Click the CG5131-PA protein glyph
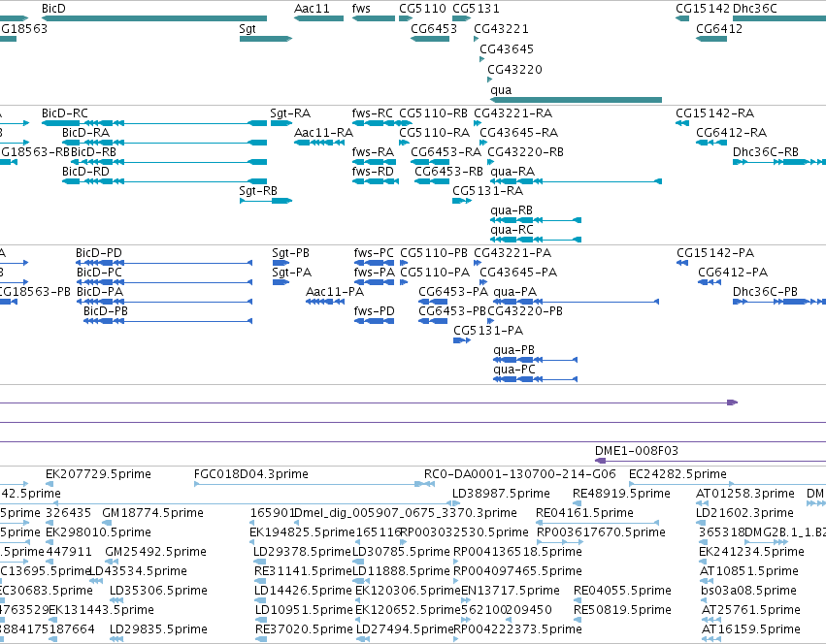 coord(462,340)
